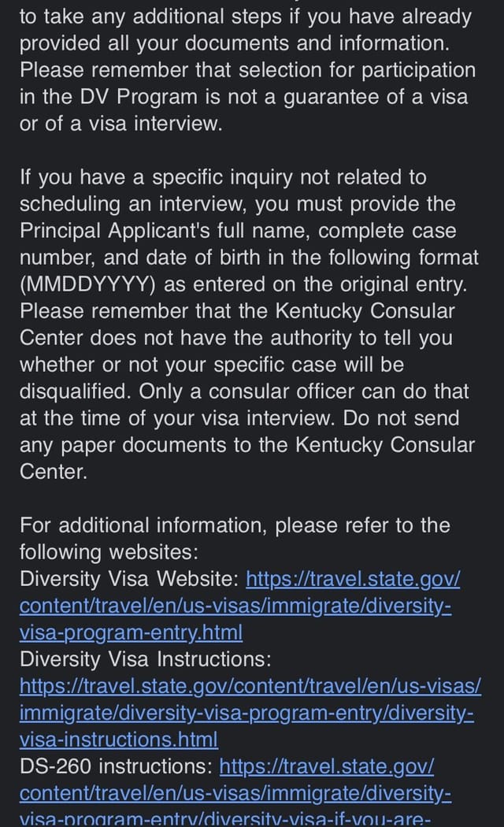Open the DS-260 instructions travel.state.gov link
Image resolution: width=504 pixels, height=827 pixels.
[326, 766]
